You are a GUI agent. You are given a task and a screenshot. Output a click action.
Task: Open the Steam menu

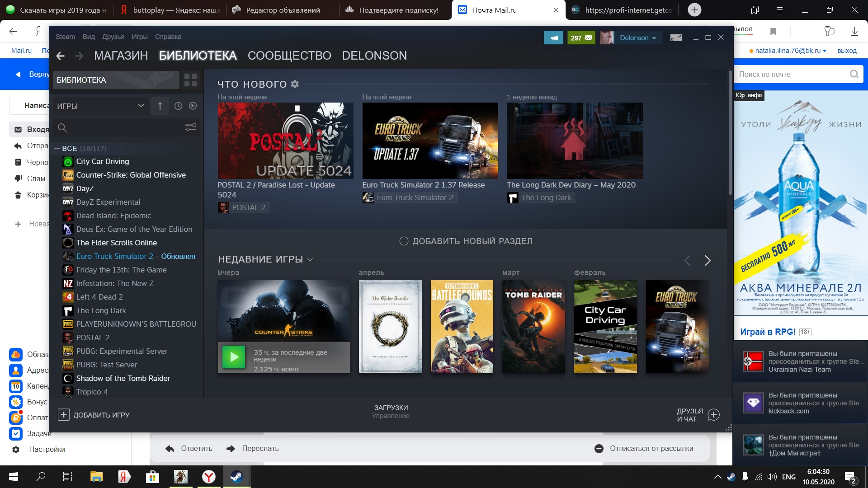[65, 37]
